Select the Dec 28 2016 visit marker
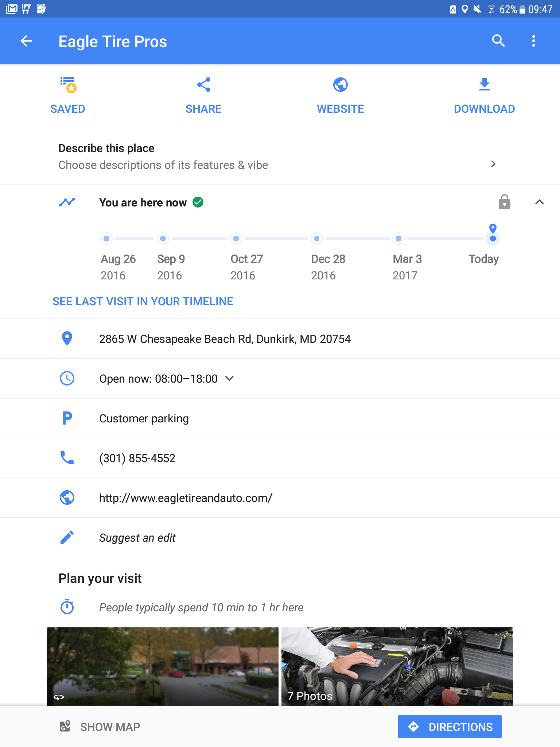560x747 pixels. (317, 239)
